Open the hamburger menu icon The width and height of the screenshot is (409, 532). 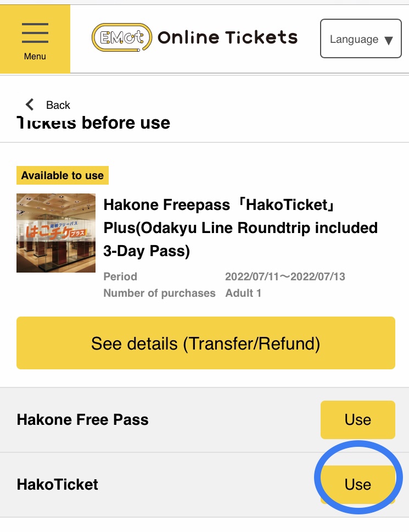[35, 34]
